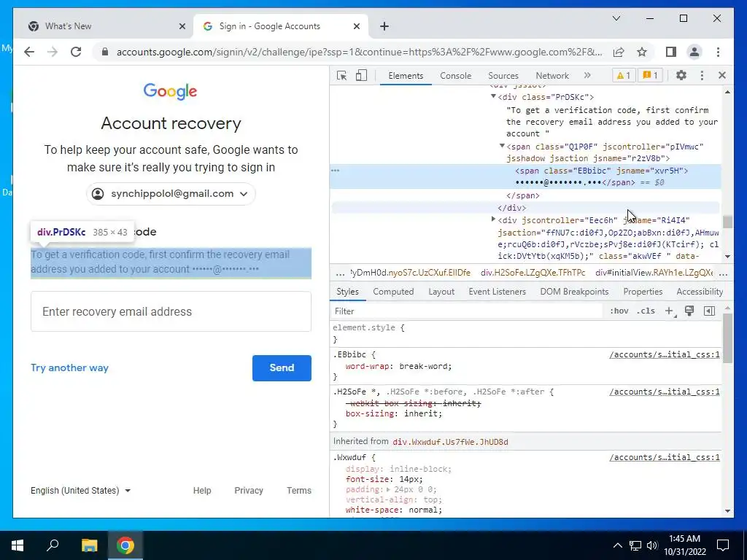The height and width of the screenshot is (560, 747).
Task: Click the Enter recovery email address field
Action: (x=171, y=311)
